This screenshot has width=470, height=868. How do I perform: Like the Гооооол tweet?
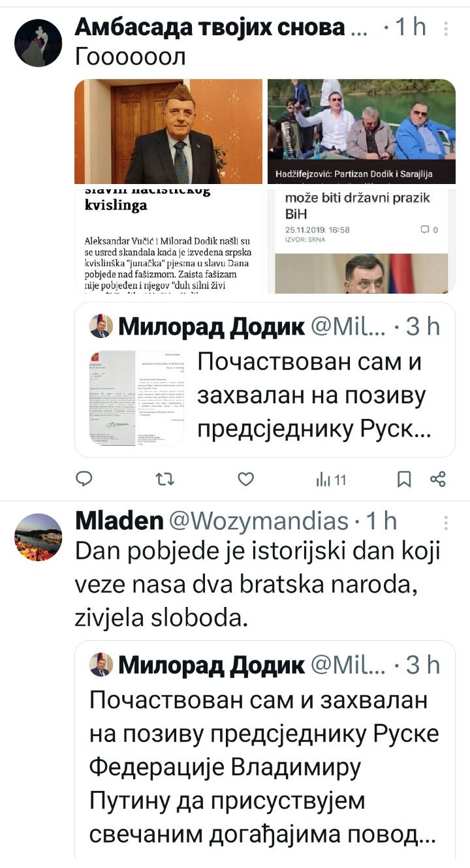coord(245,480)
